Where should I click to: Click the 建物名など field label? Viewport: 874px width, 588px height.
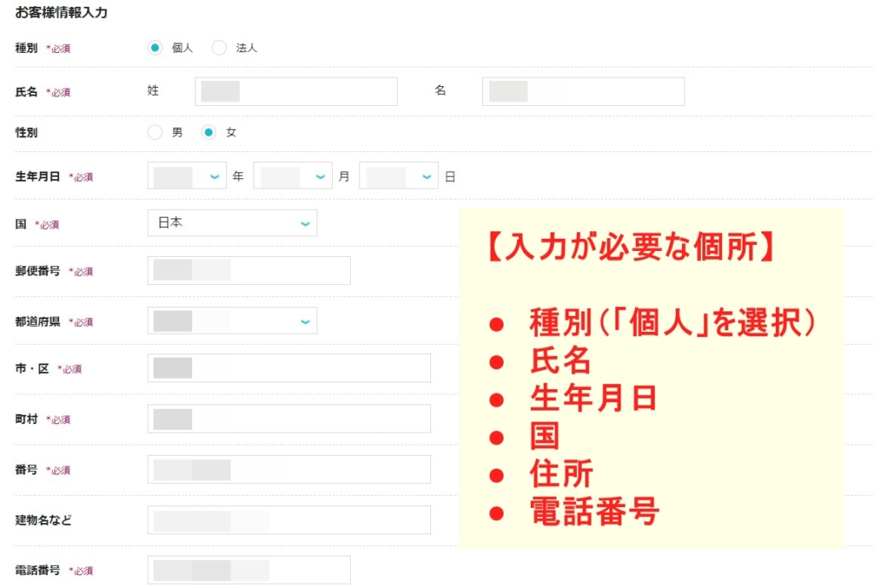click(43, 520)
